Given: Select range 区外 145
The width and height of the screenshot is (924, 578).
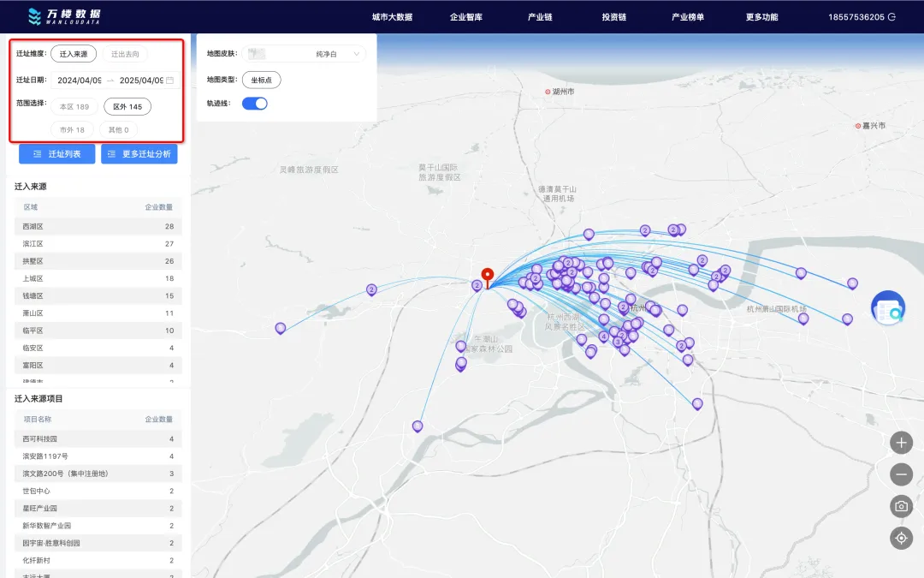Looking at the screenshot, I should click(127, 107).
